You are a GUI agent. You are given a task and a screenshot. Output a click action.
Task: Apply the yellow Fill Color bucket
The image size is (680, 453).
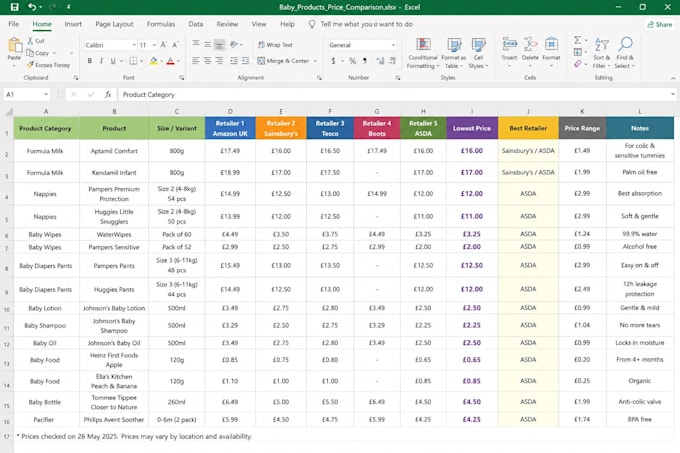tap(154, 61)
